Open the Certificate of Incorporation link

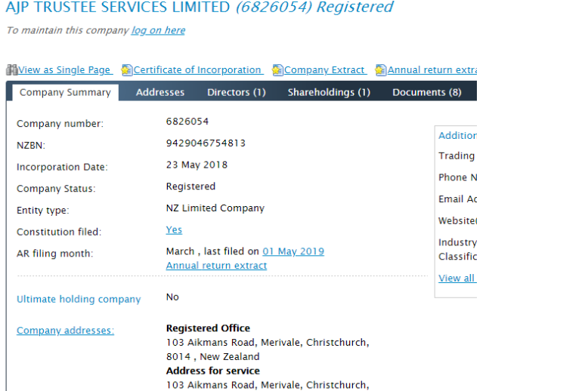[198, 70]
